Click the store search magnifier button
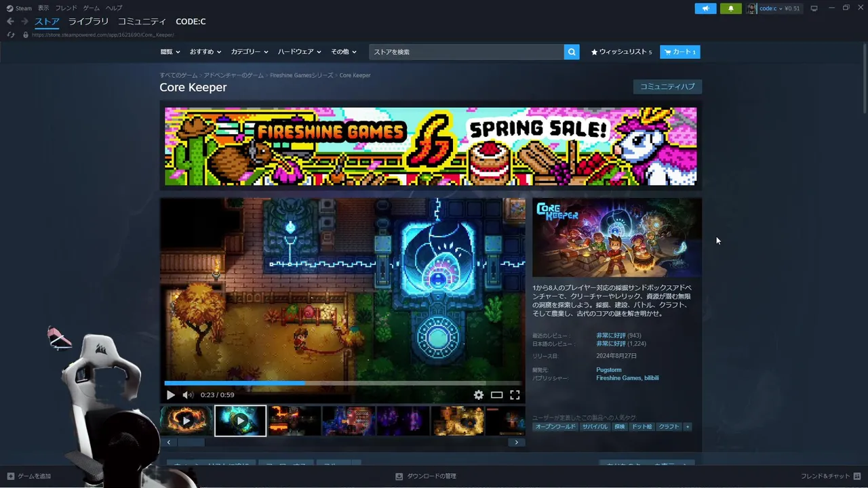 point(572,52)
